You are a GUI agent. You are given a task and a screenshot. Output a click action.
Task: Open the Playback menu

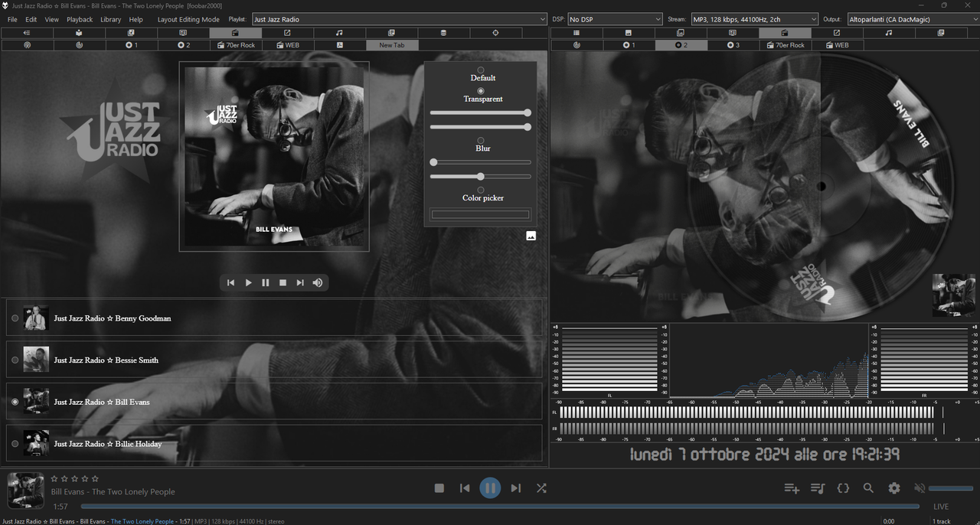80,19
